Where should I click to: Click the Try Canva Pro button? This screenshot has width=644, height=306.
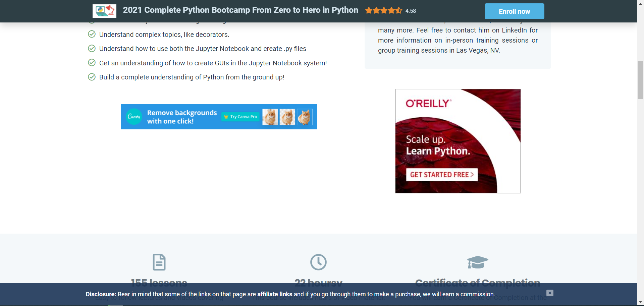240,117
